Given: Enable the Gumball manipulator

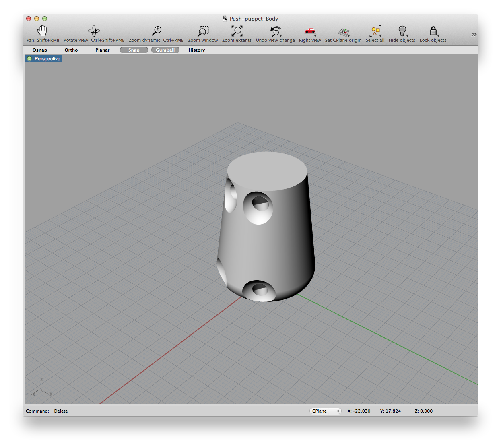Looking at the screenshot, I should click(x=165, y=50).
